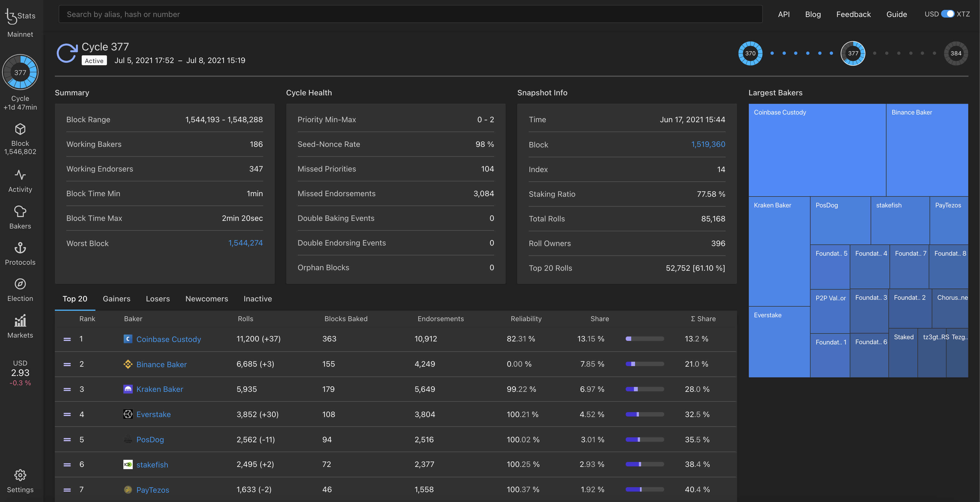Open snapshot block 1,519,360 link
The width and height of the screenshot is (980, 502).
click(708, 144)
